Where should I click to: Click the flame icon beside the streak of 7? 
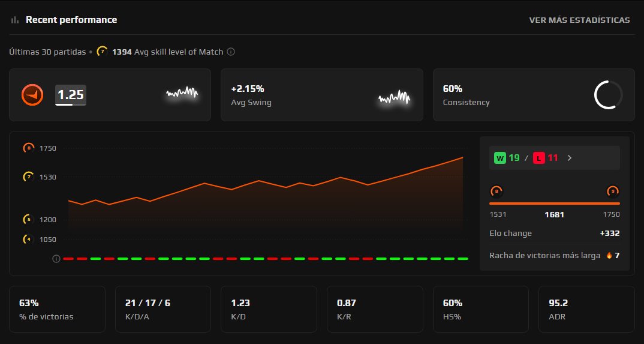point(609,255)
